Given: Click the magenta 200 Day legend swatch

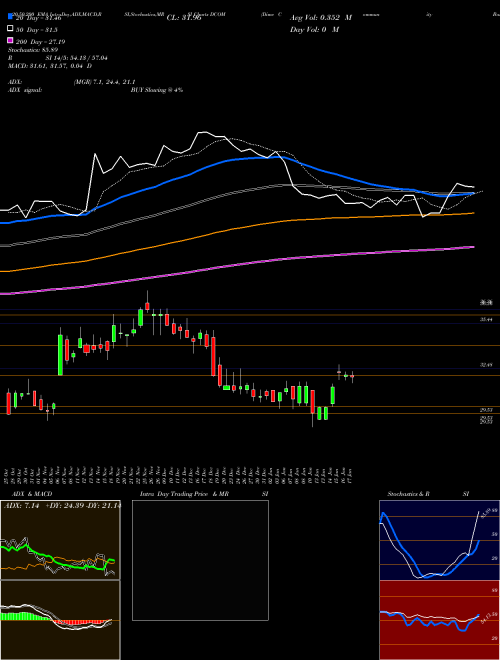Looking at the screenshot, I should click(x=11, y=40).
